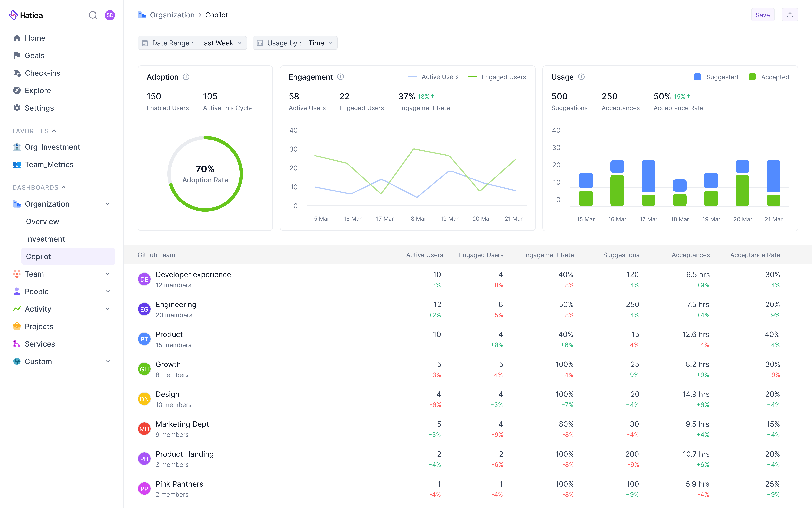
Task: Open Services in sidebar
Action: pyautogui.click(x=40, y=344)
